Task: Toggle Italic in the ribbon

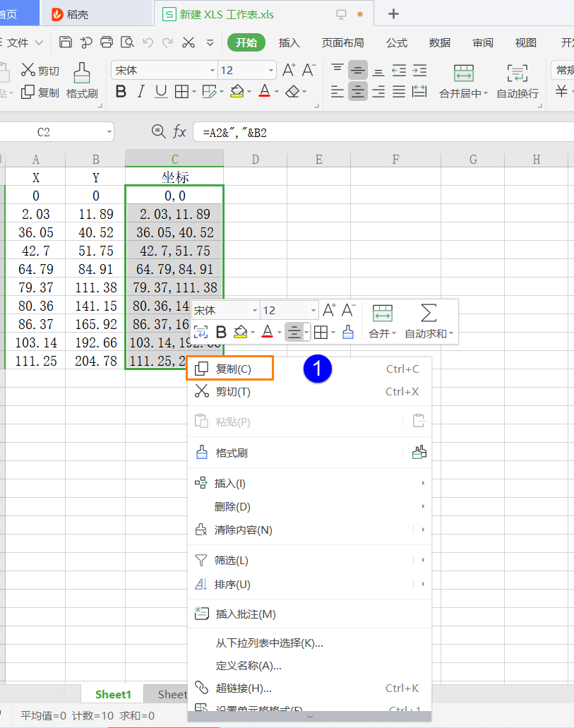Action: pos(140,92)
